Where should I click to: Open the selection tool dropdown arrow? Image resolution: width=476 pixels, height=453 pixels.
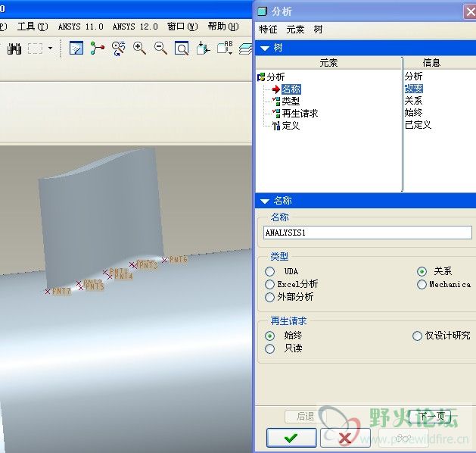[x=50, y=48]
